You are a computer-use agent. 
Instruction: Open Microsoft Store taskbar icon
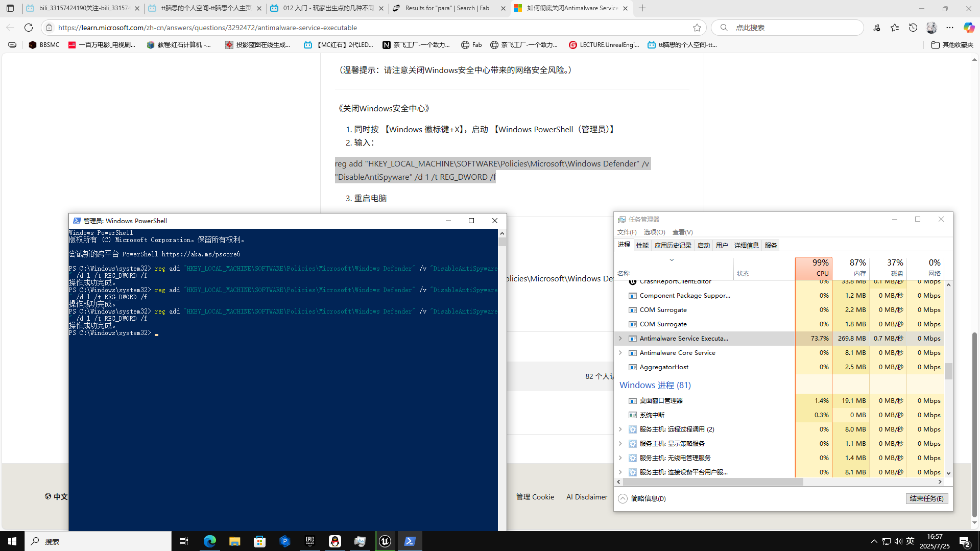pos(259,541)
